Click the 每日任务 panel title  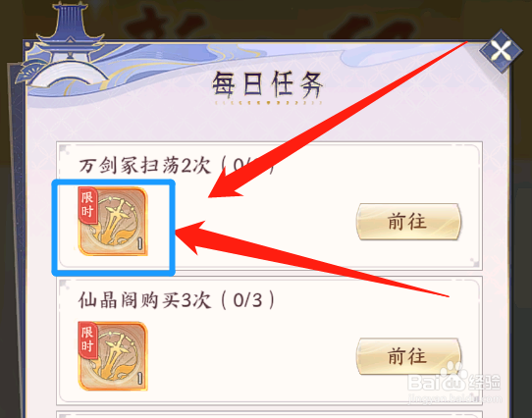pyautogui.click(x=267, y=84)
